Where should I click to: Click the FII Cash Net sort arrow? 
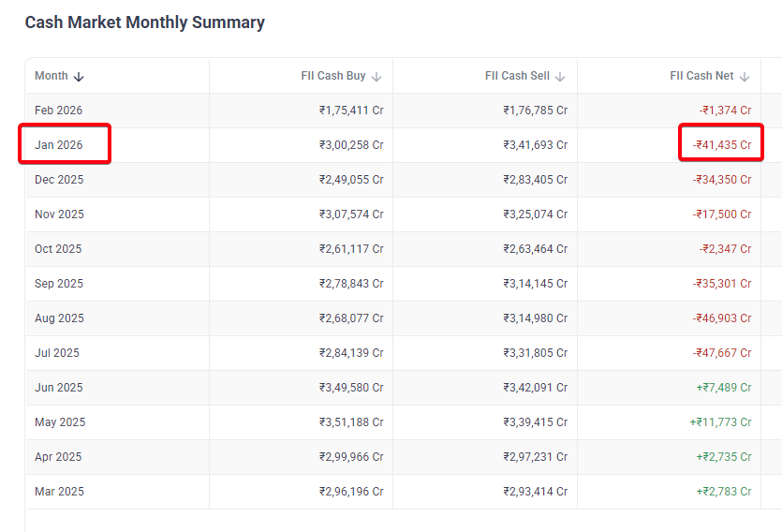point(745,77)
